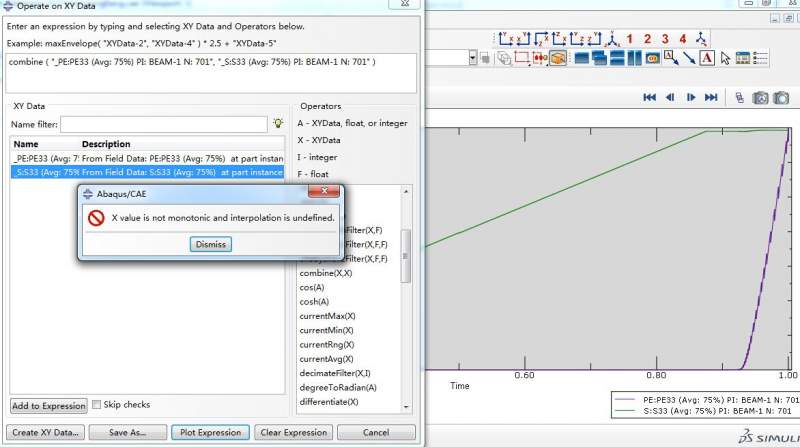Cancel the Operate on XY Data dialog
The width and height of the screenshot is (800, 447).
coord(376,432)
